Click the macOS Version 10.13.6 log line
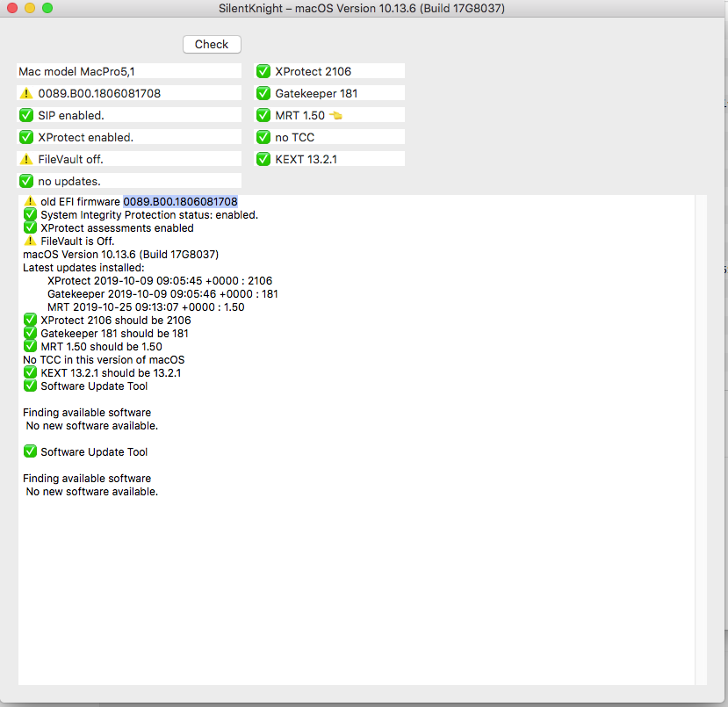Image resolution: width=728 pixels, height=707 pixels. (x=120, y=255)
